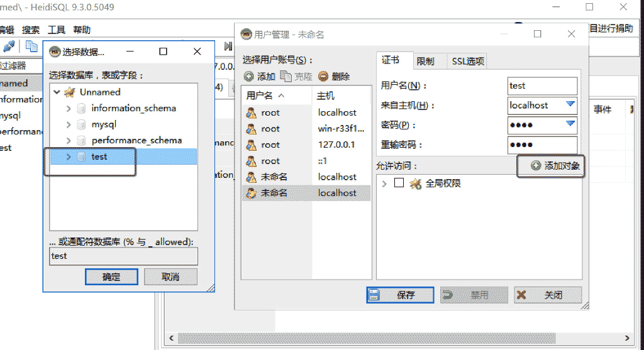Viewport: 644px width, 350px height.
Task: Click the 事件 tab in main window
Action: coord(602,109)
